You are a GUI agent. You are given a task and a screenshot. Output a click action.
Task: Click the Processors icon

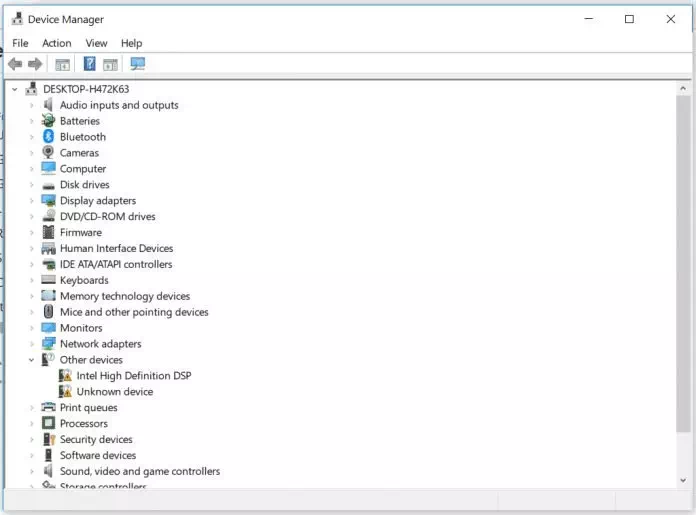(48, 423)
